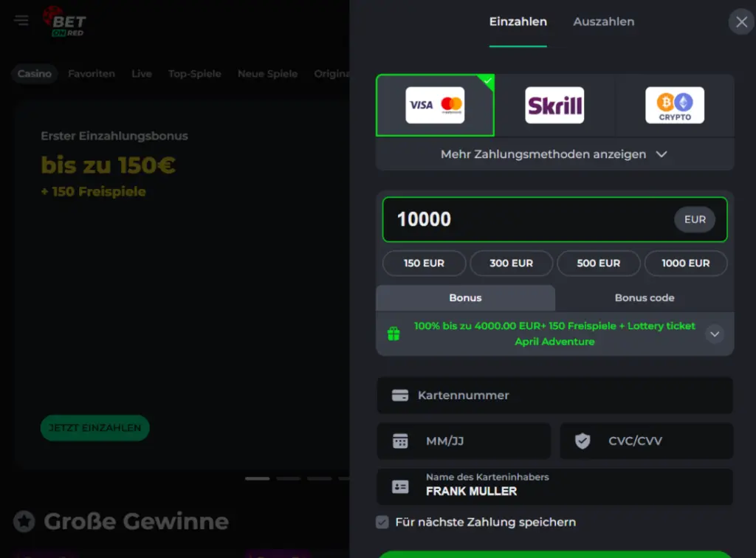Open the Casino category
The width and height of the screenshot is (756, 558).
click(x=34, y=74)
